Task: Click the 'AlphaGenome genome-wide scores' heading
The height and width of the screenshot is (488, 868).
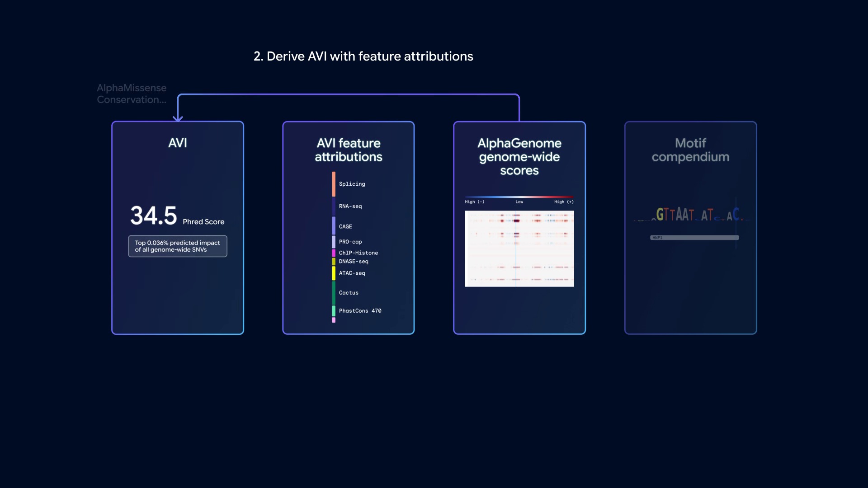Action: point(519,157)
